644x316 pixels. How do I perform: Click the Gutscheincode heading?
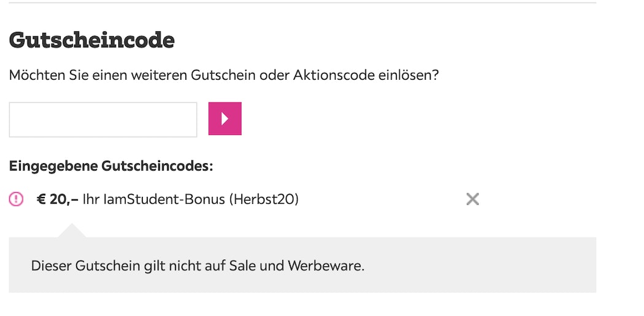pyautogui.click(x=91, y=40)
